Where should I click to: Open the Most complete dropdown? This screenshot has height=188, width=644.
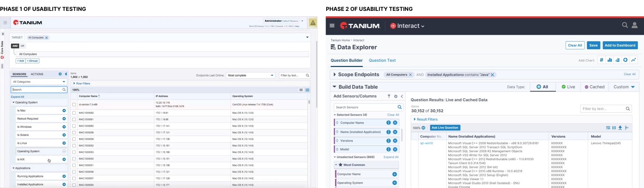click(x=251, y=75)
